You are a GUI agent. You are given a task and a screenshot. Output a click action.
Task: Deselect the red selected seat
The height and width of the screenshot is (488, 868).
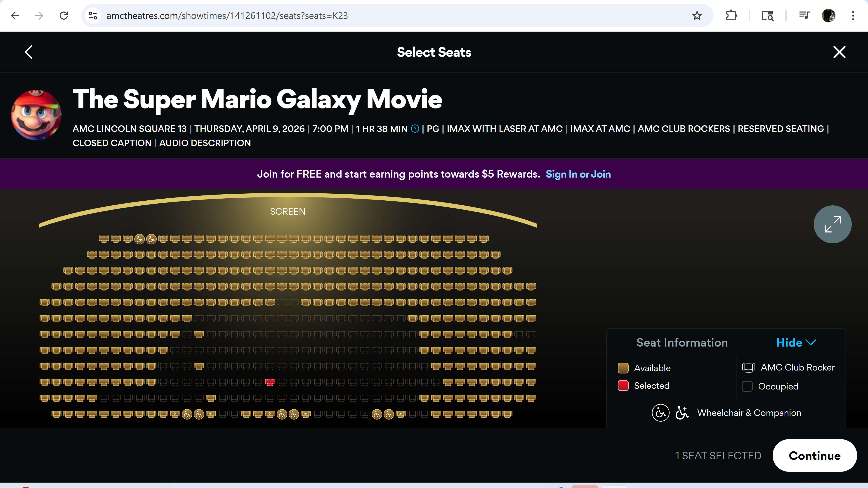point(270,382)
